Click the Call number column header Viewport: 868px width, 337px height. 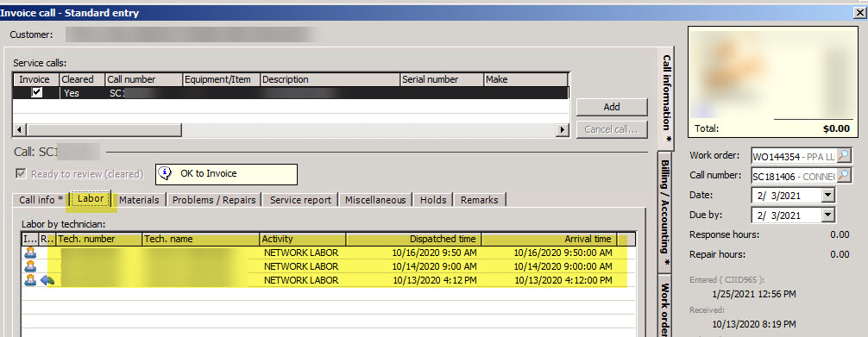(143, 79)
